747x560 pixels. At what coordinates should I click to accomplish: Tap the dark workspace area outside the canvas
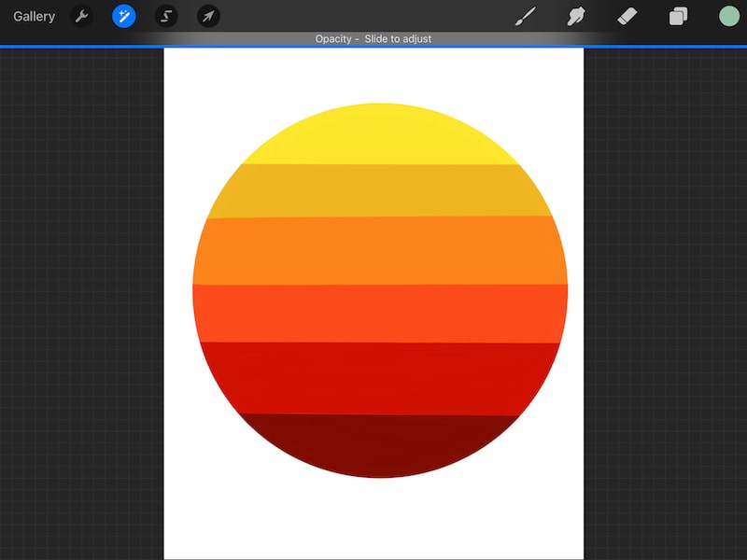point(84,280)
